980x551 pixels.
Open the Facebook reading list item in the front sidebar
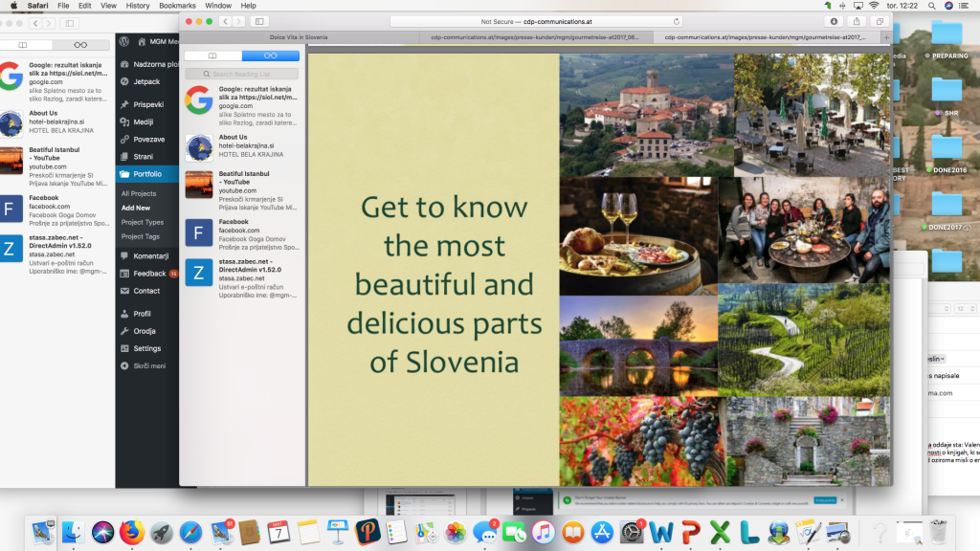pyautogui.click(x=242, y=234)
